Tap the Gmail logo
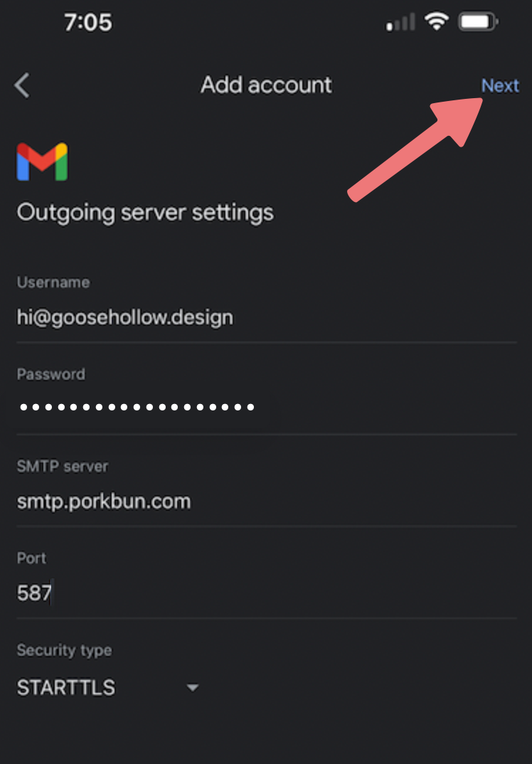Viewport: 532px width, 764px height. coord(43,161)
